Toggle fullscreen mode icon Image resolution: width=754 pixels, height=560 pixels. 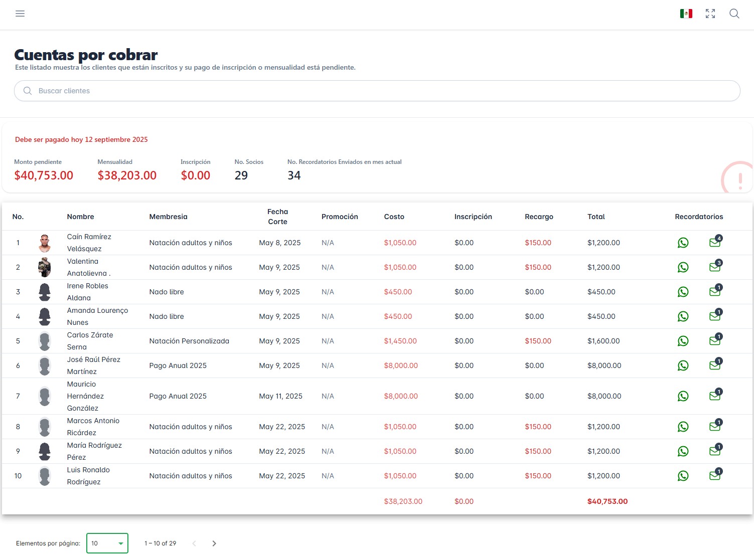[x=710, y=14]
